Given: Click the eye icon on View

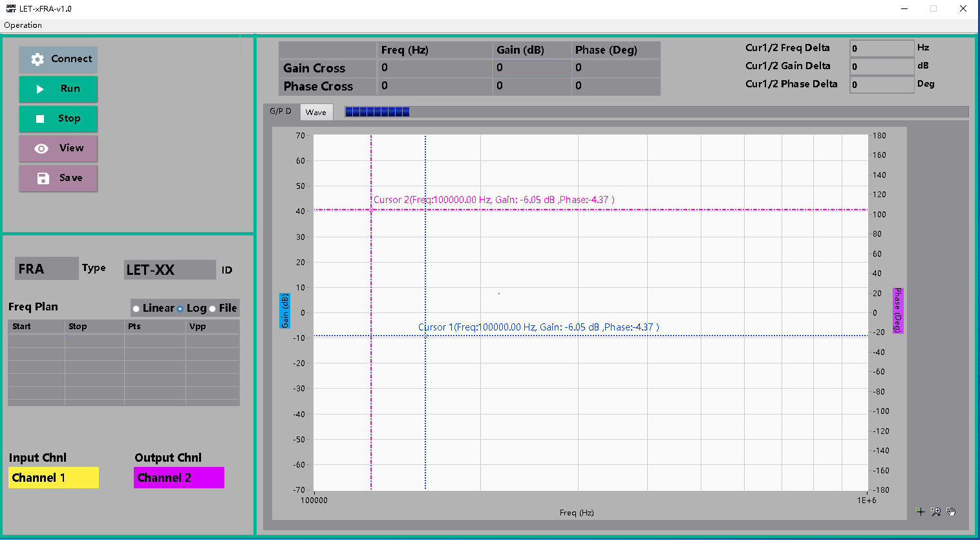Looking at the screenshot, I should (41, 149).
